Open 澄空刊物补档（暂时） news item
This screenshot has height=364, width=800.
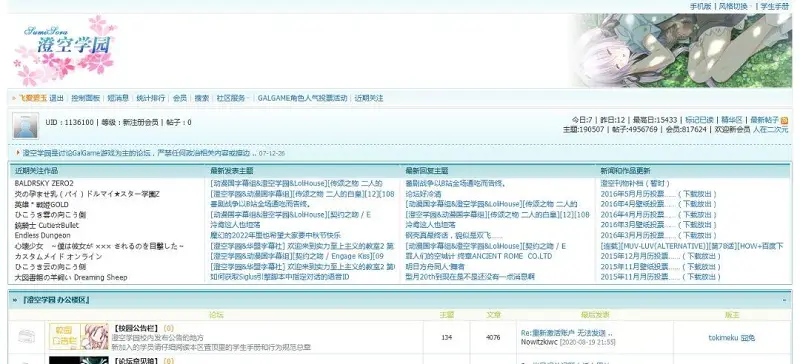[635, 183]
